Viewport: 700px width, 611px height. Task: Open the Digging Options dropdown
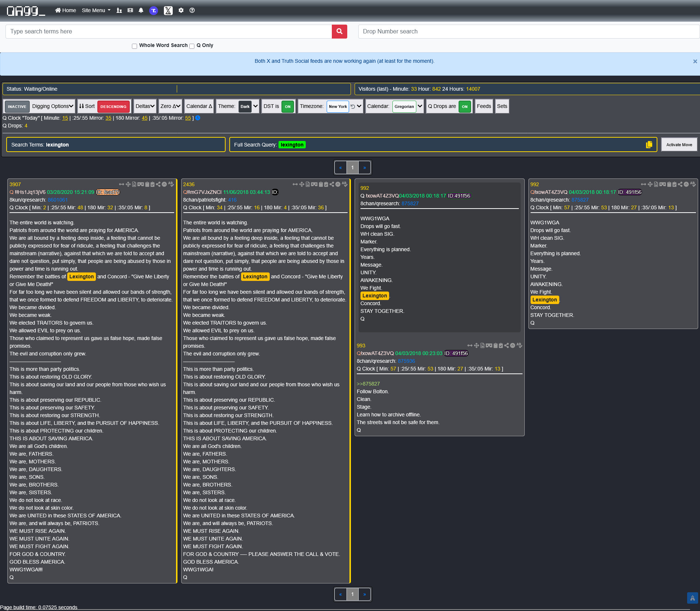pyautogui.click(x=53, y=106)
